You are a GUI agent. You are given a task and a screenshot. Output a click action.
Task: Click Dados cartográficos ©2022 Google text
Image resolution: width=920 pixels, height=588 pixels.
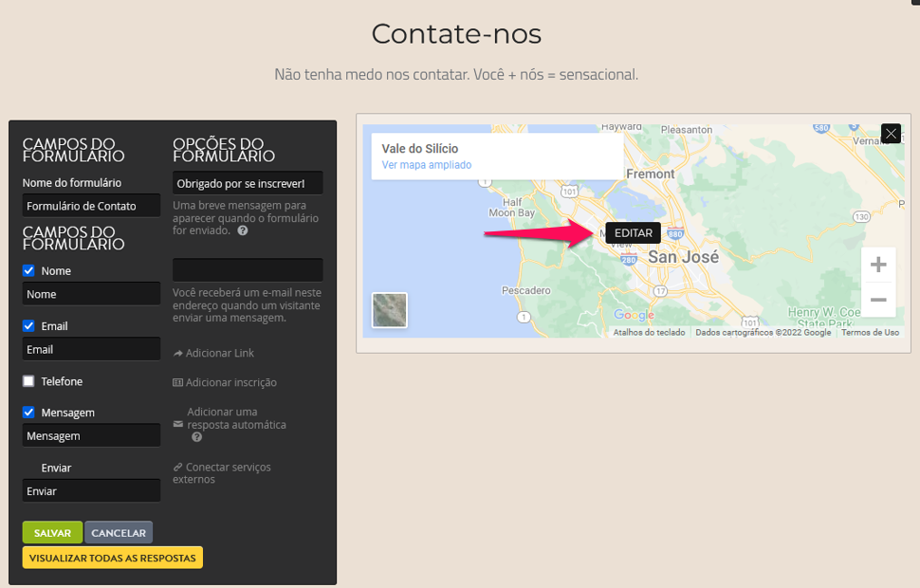click(763, 332)
